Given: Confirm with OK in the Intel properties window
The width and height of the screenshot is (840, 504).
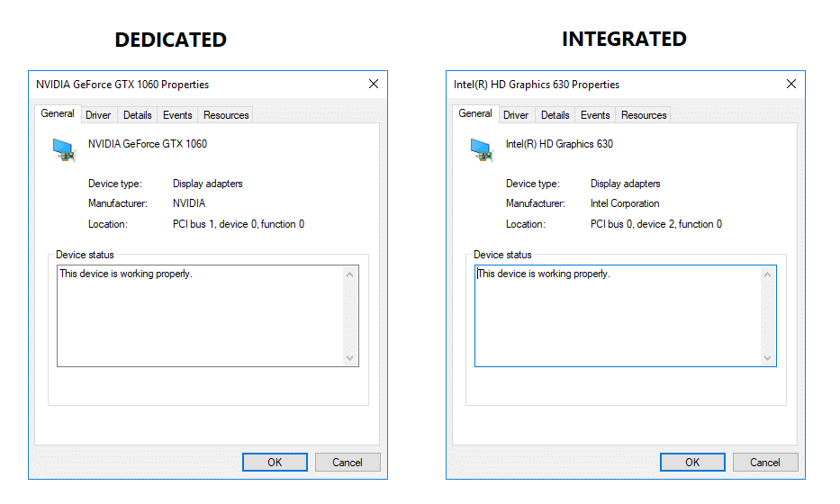Looking at the screenshot, I should tap(692, 463).
